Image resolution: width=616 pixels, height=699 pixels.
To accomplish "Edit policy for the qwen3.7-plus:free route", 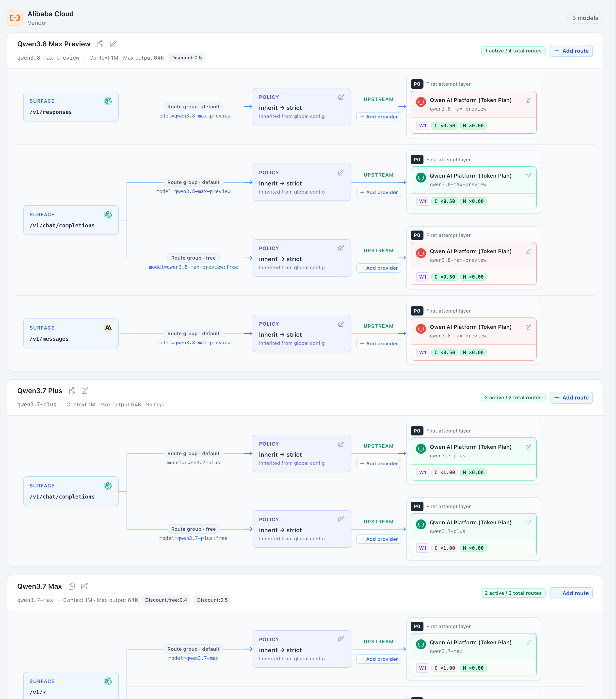I will pos(341,519).
